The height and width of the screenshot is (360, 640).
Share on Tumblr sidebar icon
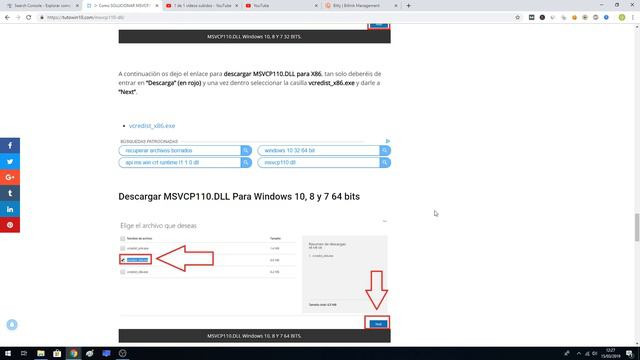[10, 193]
